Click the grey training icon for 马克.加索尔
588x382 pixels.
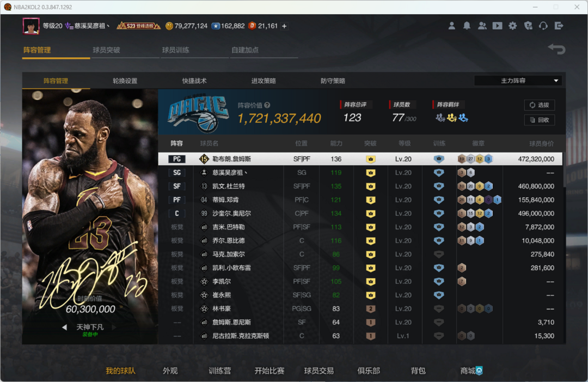(439, 254)
